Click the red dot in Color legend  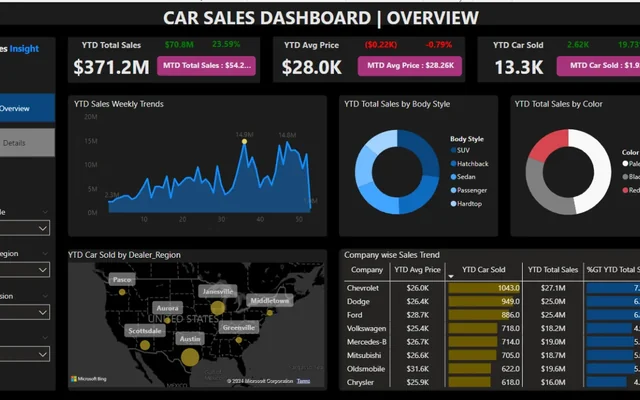625,190
